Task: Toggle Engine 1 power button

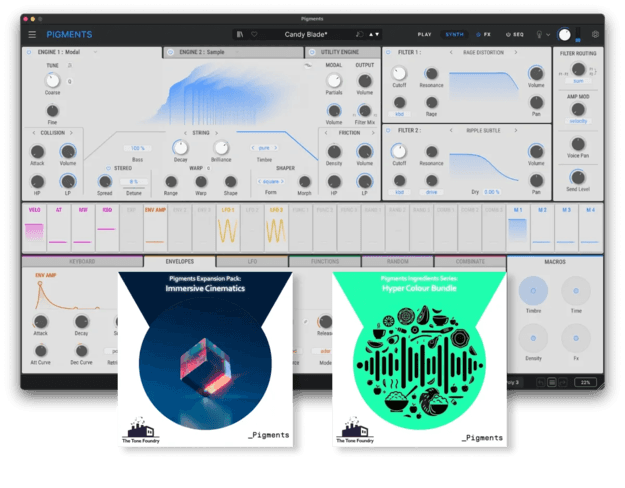Action: point(29,52)
